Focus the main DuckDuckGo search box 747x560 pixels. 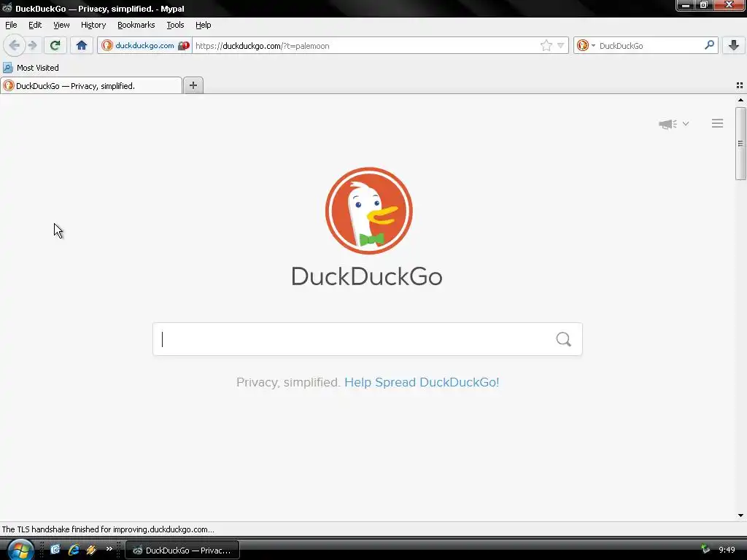(368, 339)
